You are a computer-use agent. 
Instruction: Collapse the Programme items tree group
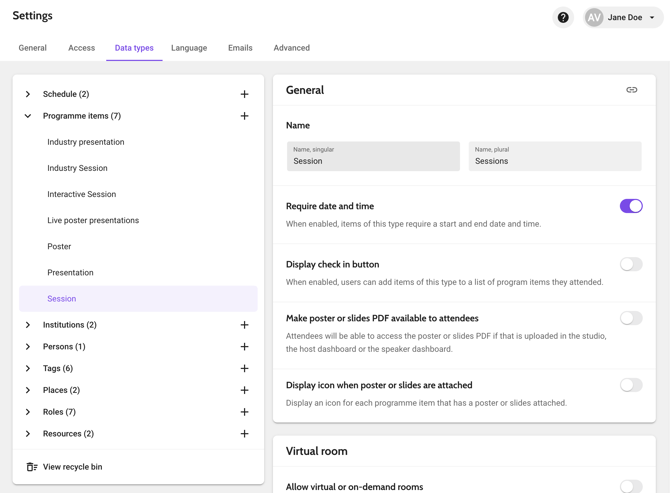(x=28, y=116)
